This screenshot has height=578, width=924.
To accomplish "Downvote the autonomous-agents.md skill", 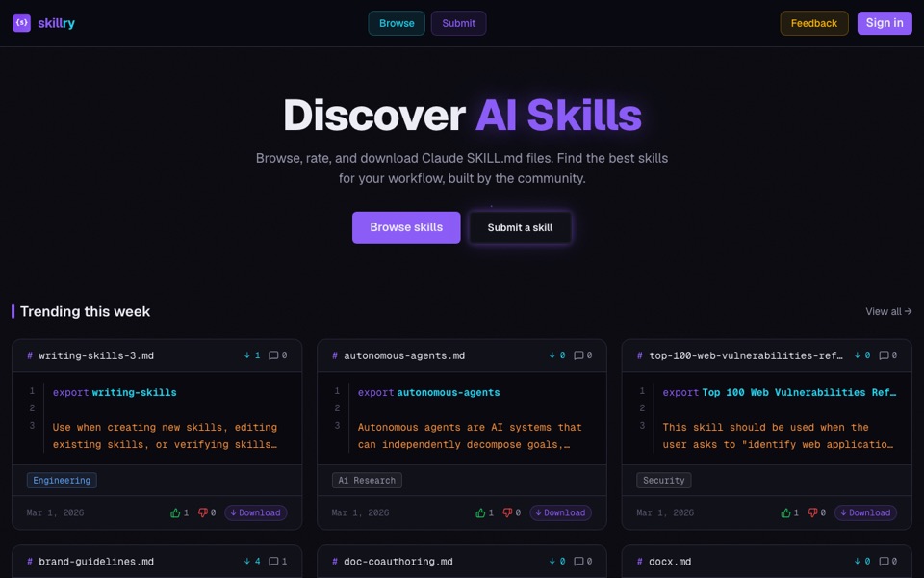I will [x=507, y=512].
